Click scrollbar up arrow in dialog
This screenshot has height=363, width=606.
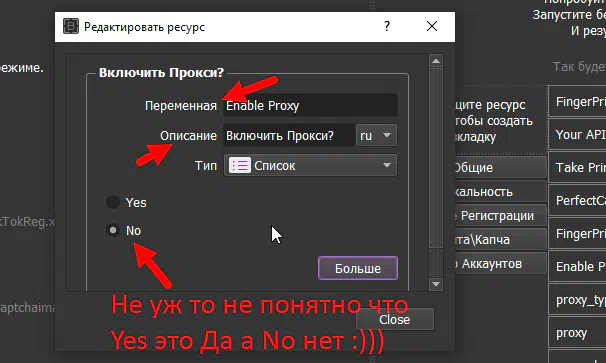coord(436,61)
